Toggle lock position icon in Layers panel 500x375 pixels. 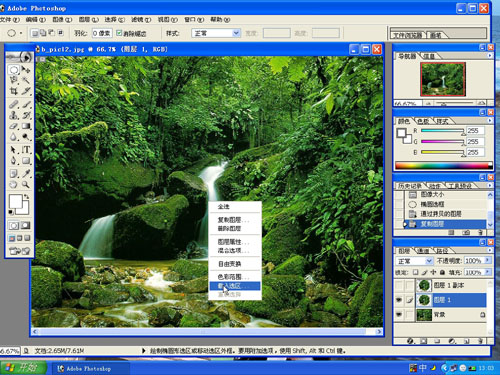(x=433, y=272)
